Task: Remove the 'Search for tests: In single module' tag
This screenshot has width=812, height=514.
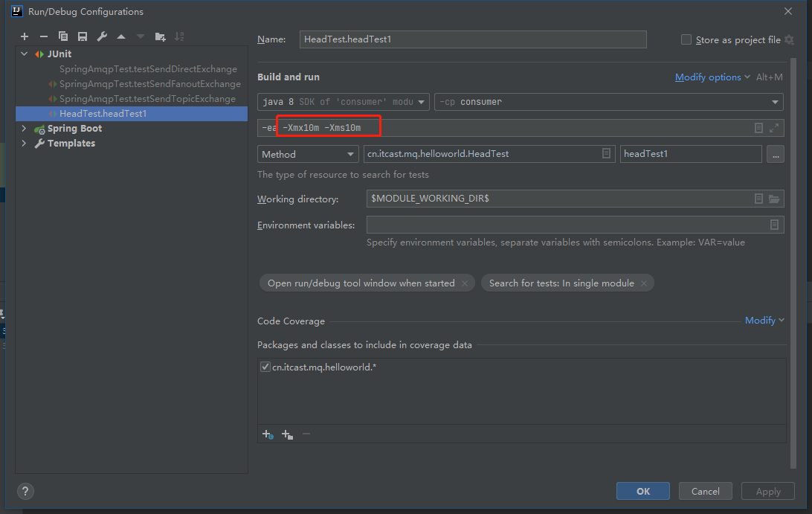Action: pyautogui.click(x=644, y=283)
